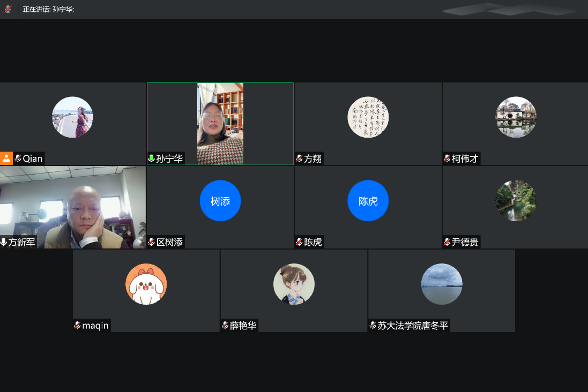
Task: Click muted mic icon next to 尹德贵
Action: coord(447,242)
